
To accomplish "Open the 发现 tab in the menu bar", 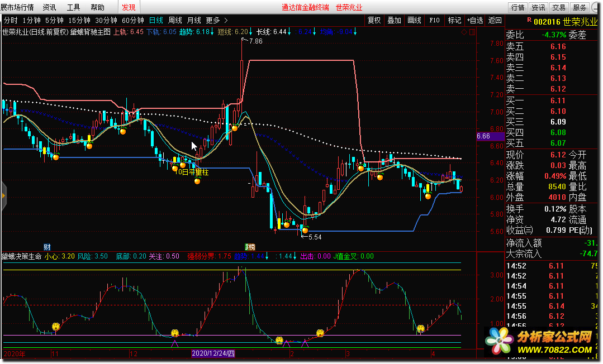I will [129, 7].
